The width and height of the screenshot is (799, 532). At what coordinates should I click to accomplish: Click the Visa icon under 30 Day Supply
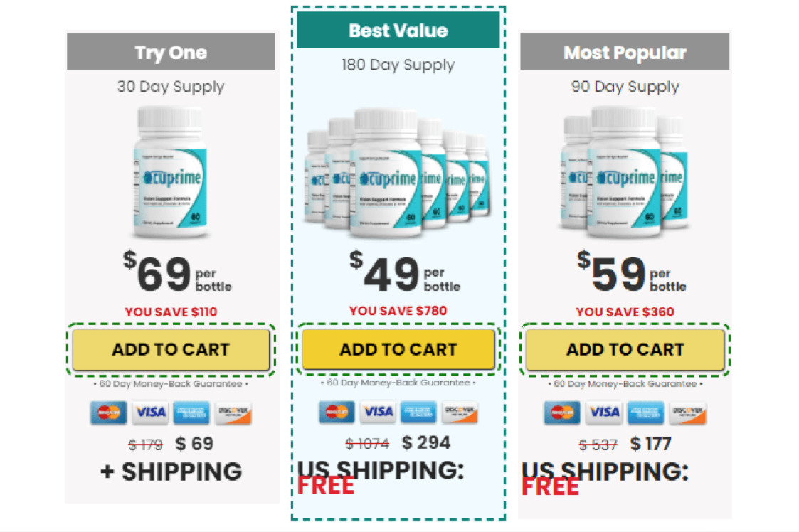pyautogui.click(x=150, y=413)
